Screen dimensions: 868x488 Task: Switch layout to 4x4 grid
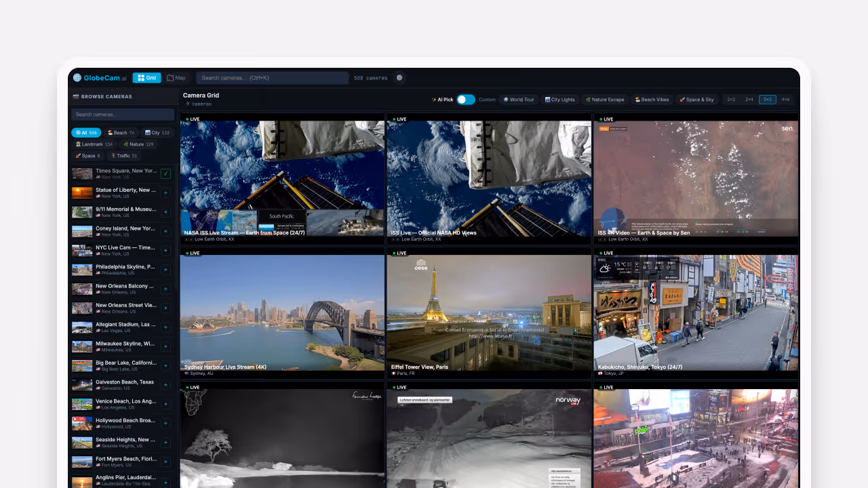tap(785, 99)
